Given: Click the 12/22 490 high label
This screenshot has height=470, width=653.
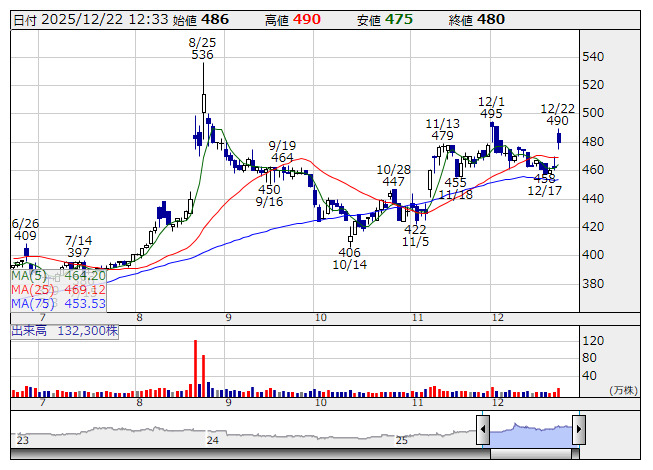Looking at the screenshot, I should pos(557,115).
